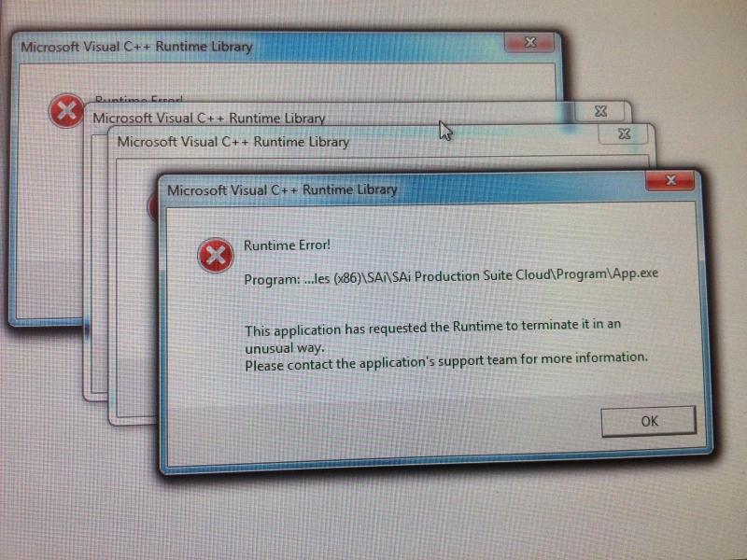747x560 pixels.
Task: Click the "requested the Runtime to terminate" message line
Action: click(432, 328)
